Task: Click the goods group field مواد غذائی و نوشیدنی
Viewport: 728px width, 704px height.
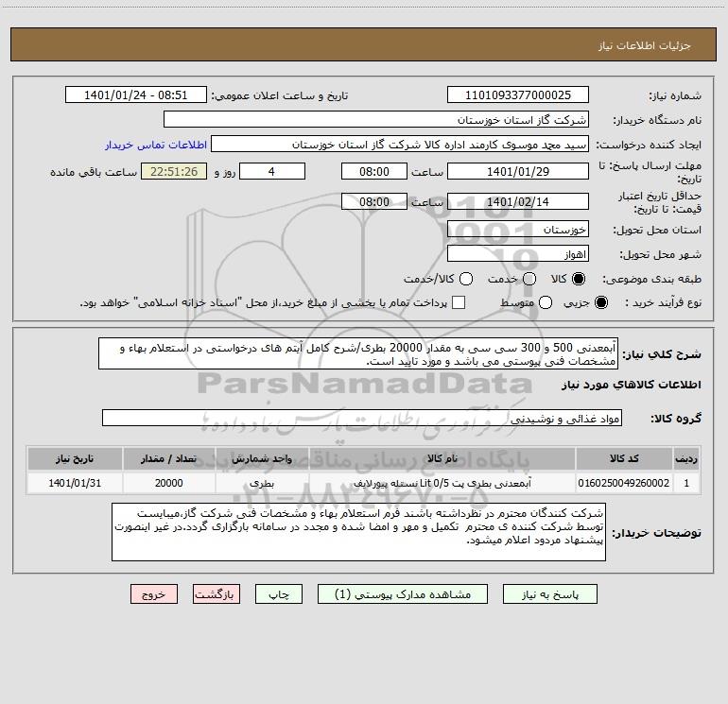Action: (362, 418)
